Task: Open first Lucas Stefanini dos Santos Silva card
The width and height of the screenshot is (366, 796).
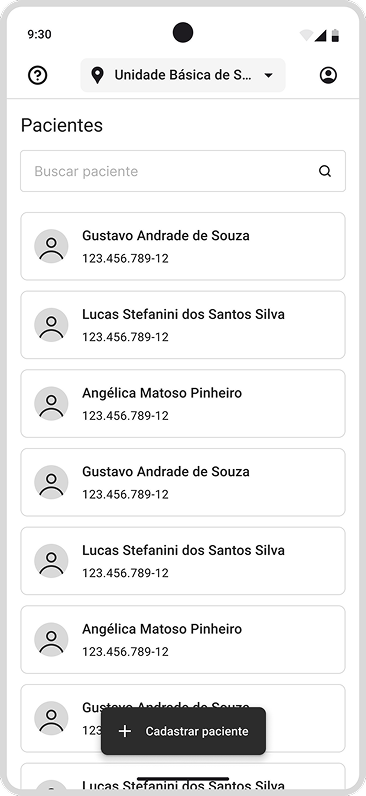Action: click(x=183, y=325)
